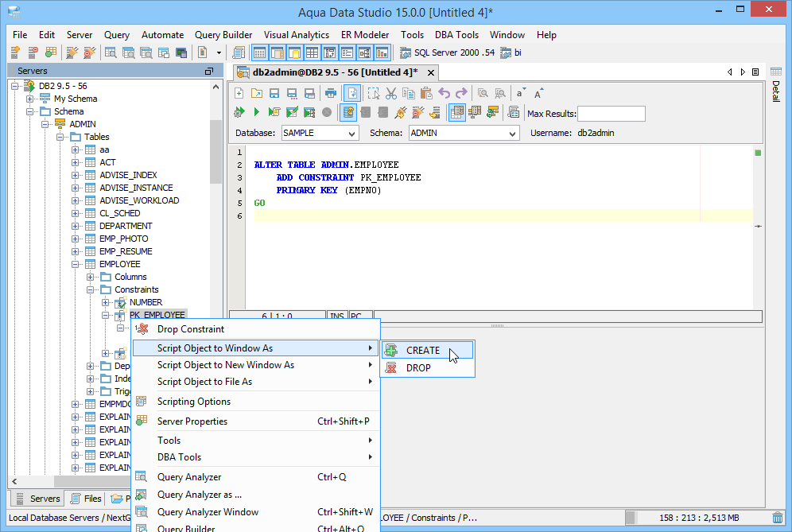Execute the query with the green play arrow
Viewport: 792px width, 532px height.
pos(257,112)
